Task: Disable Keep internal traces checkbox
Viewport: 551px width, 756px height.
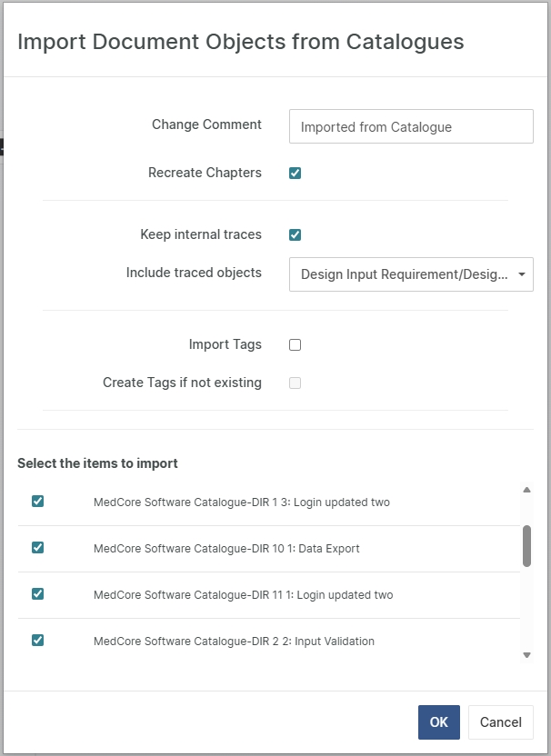Action: pos(295,234)
